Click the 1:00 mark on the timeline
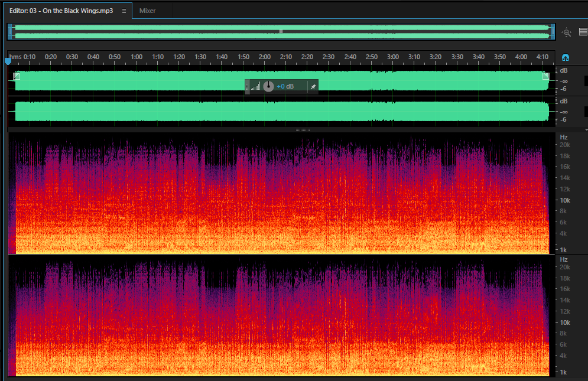588x381 pixels. tap(137, 57)
